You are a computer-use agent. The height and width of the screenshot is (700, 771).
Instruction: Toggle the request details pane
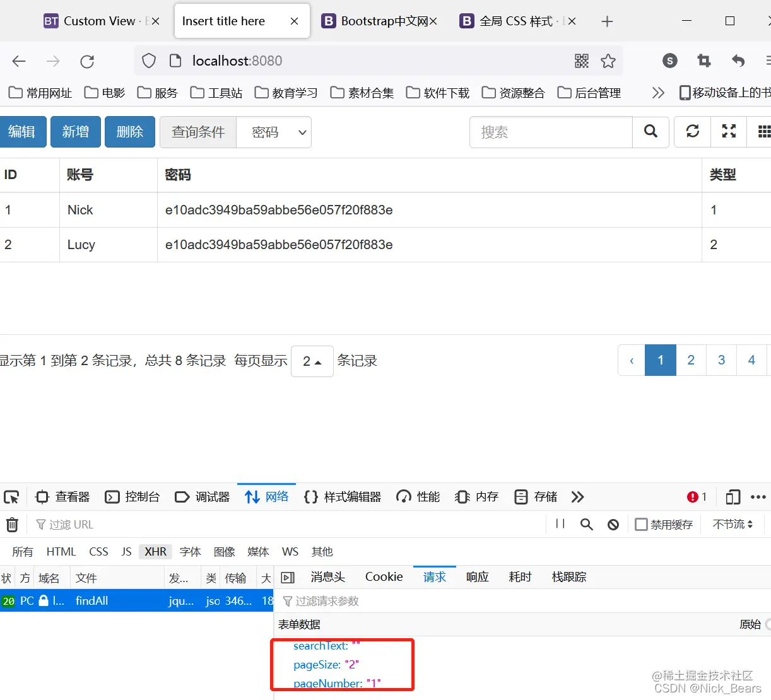288,578
